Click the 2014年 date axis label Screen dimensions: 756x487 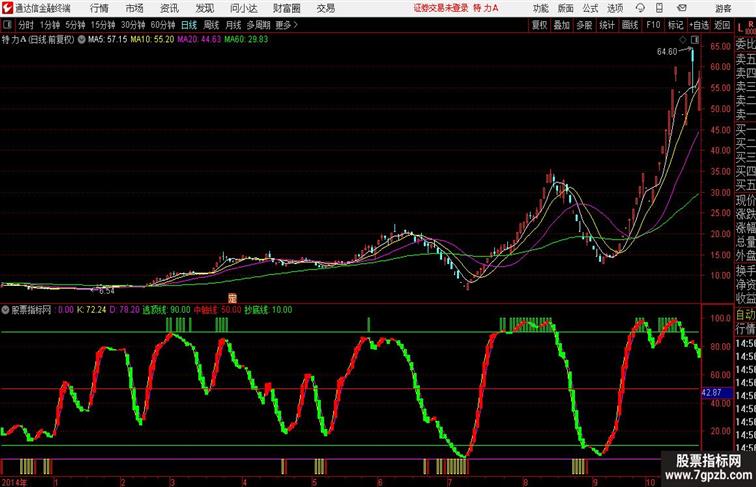coord(14,482)
